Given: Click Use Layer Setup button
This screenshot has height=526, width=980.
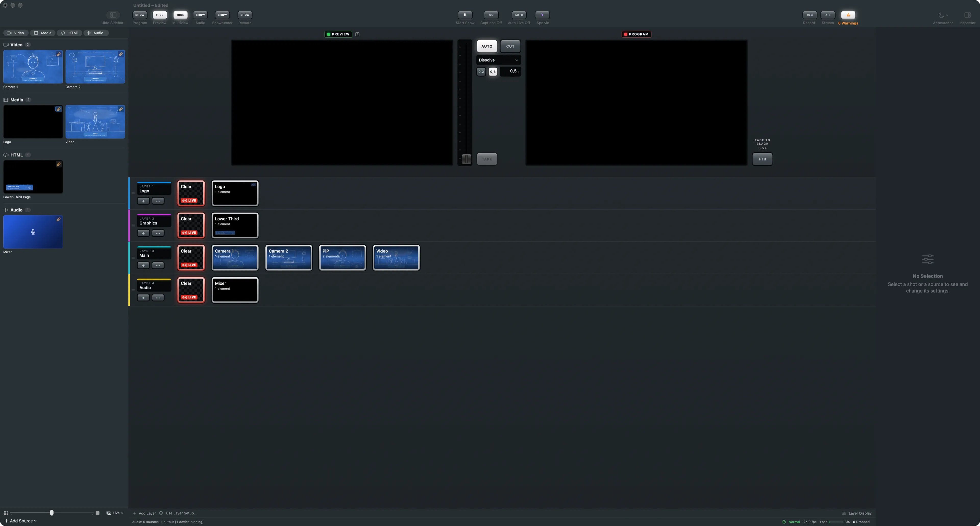Looking at the screenshot, I should point(178,513).
